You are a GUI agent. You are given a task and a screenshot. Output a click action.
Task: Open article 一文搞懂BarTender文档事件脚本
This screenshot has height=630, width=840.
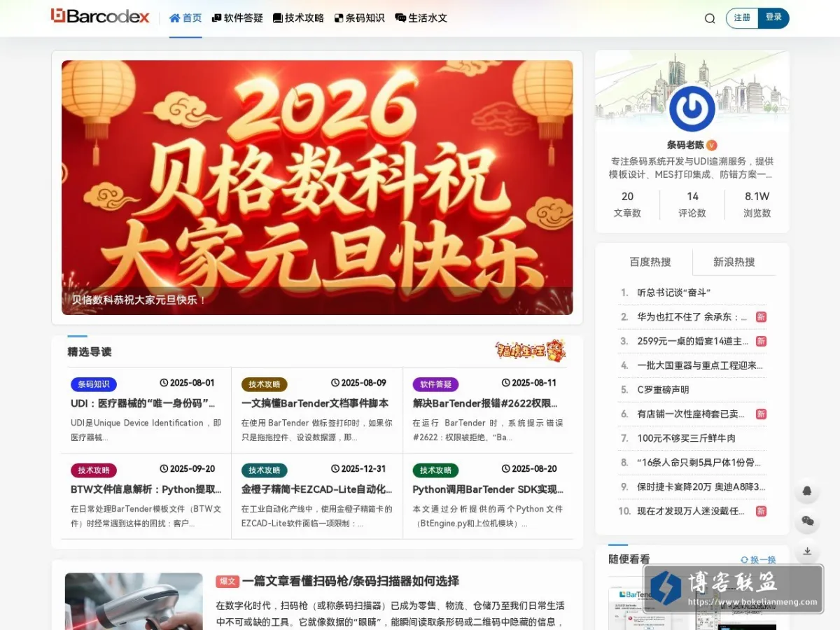click(x=315, y=403)
